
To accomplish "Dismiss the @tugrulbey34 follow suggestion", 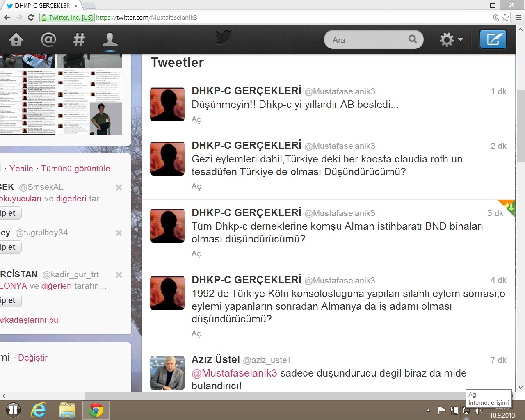I will pos(119,233).
